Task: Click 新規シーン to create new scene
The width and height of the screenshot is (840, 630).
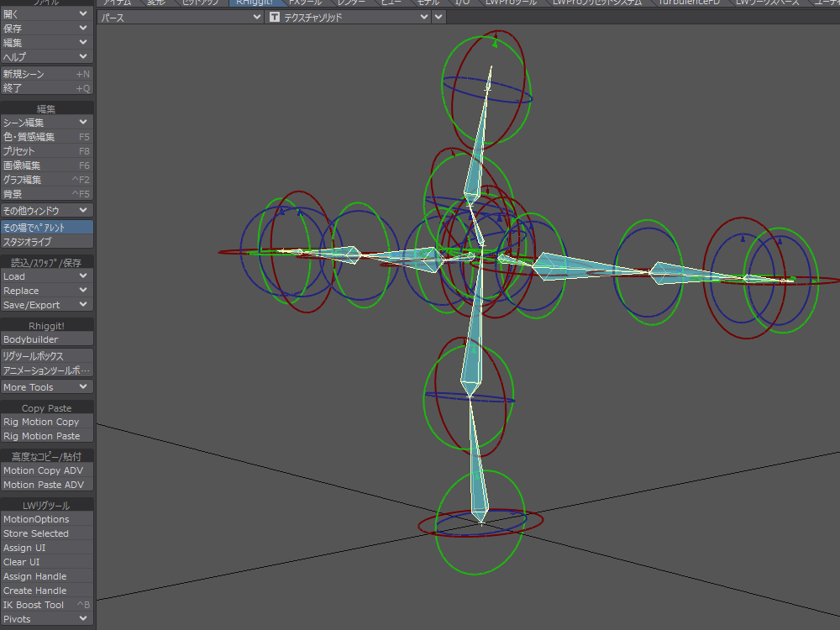Action: (x=46, y=74)
